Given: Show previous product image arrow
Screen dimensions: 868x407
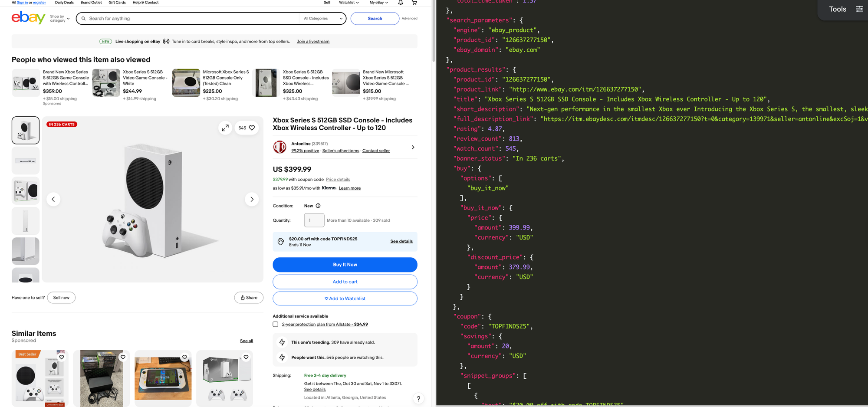Looking at the screenshot, I should click(x=53, y=199).
